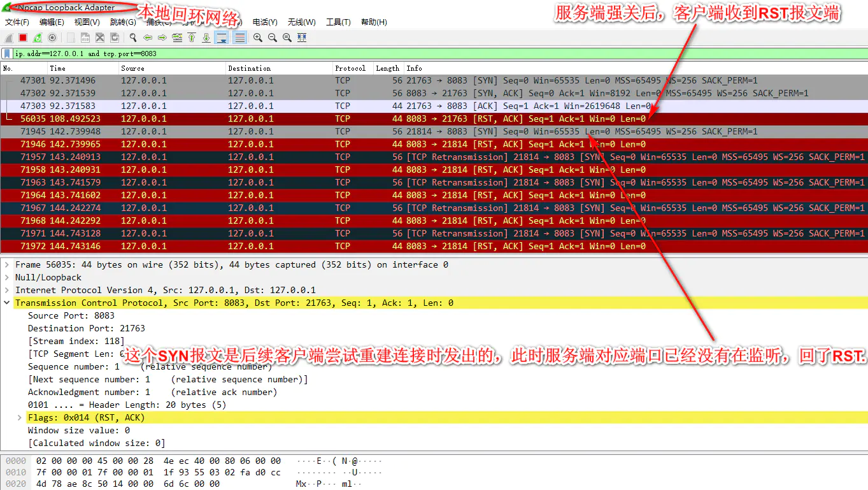This screenshot has width=868, height=490.
Task: Open capture options (gear icon)
Action: (52, 38)
